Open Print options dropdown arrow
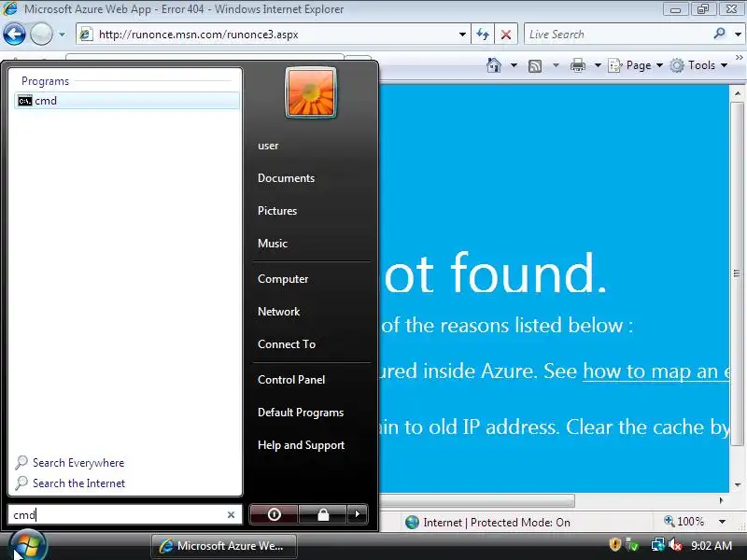The width and height of the screenshot is (747, 560). tap(598, 65)
